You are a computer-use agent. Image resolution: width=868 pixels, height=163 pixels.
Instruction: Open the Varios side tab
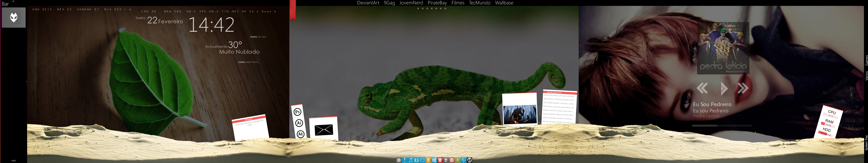point(866,76)
